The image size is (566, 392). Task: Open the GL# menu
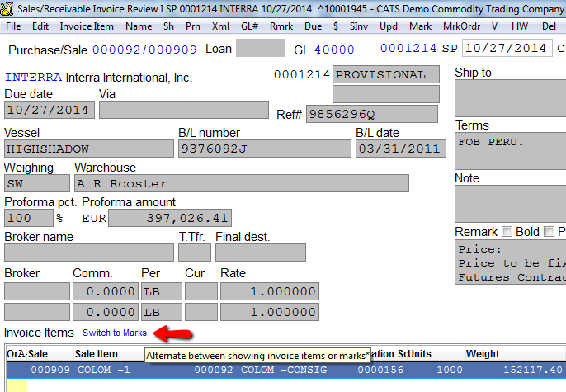click(249, 26)
